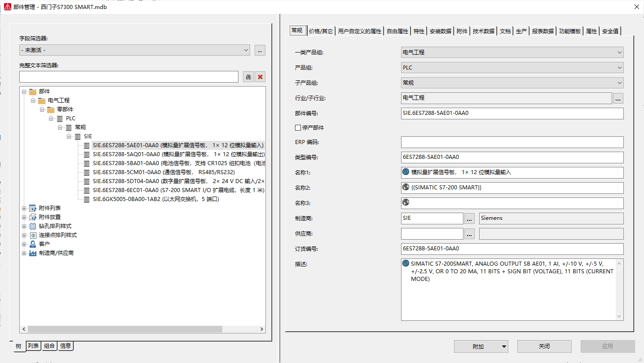Switch to the 列表 tab at bottom
Viewport: 644px width, 363px height.
pyautogui.click(x=34, y=346)
